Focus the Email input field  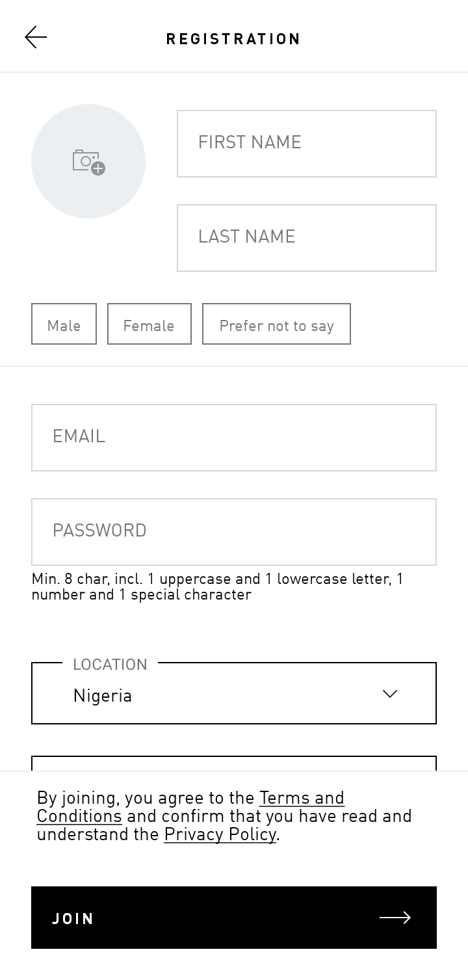234,438
